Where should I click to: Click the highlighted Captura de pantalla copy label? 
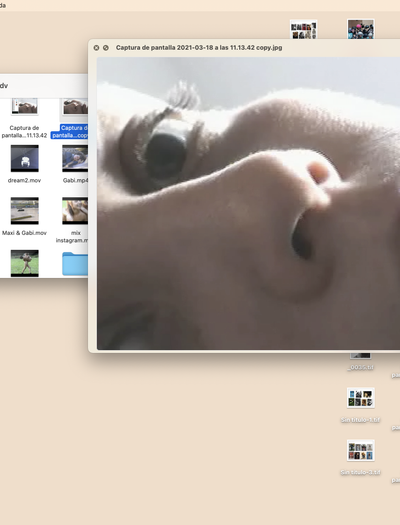tap(69, 132)
